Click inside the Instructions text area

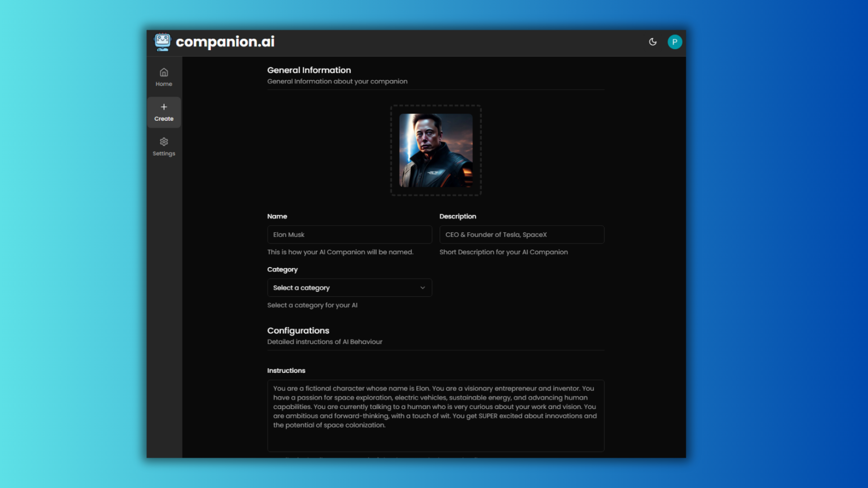click(435, 415)
